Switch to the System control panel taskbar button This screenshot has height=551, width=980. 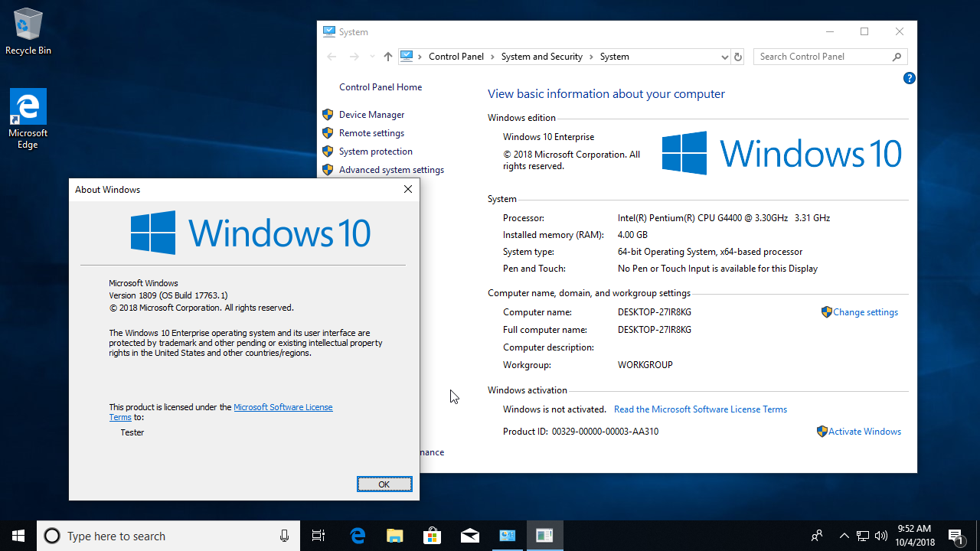507,536
